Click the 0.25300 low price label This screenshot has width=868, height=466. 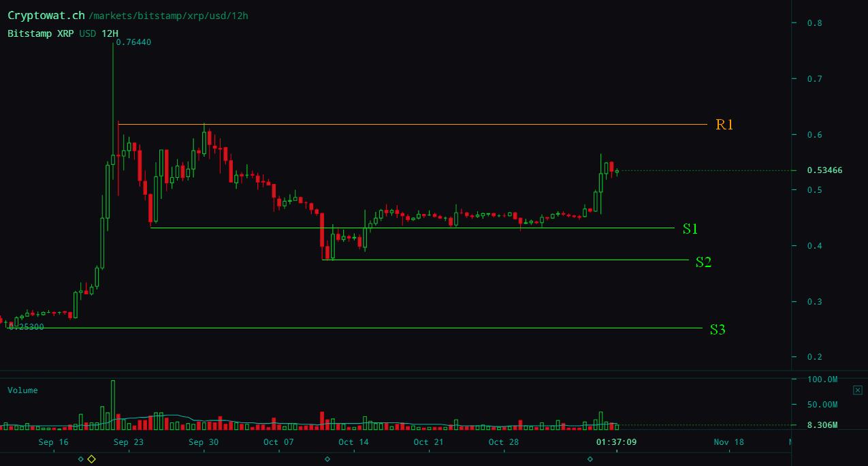click(26, 327)
